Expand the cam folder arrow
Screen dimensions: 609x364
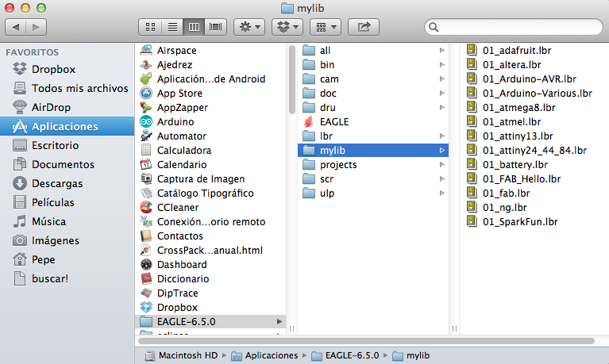pos(442,79)
